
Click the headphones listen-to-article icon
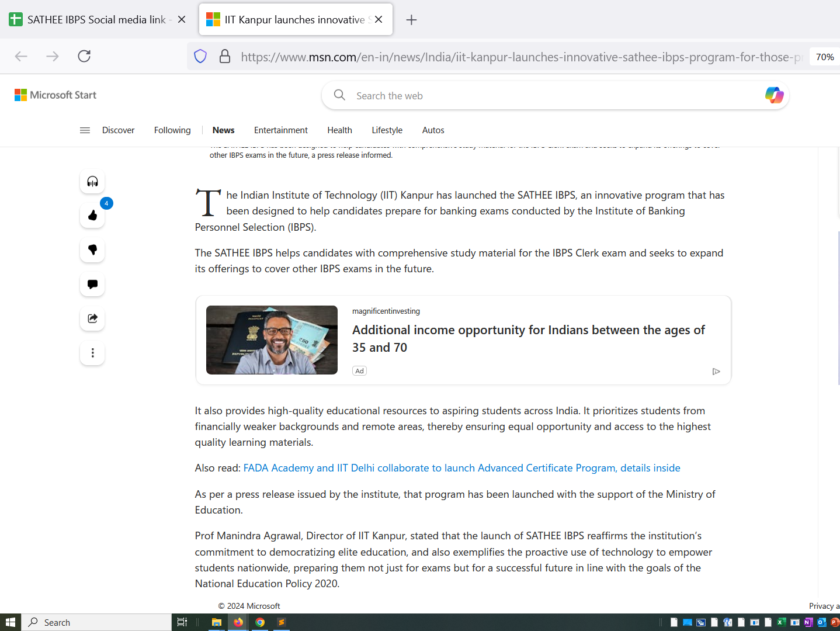point(92,182)
